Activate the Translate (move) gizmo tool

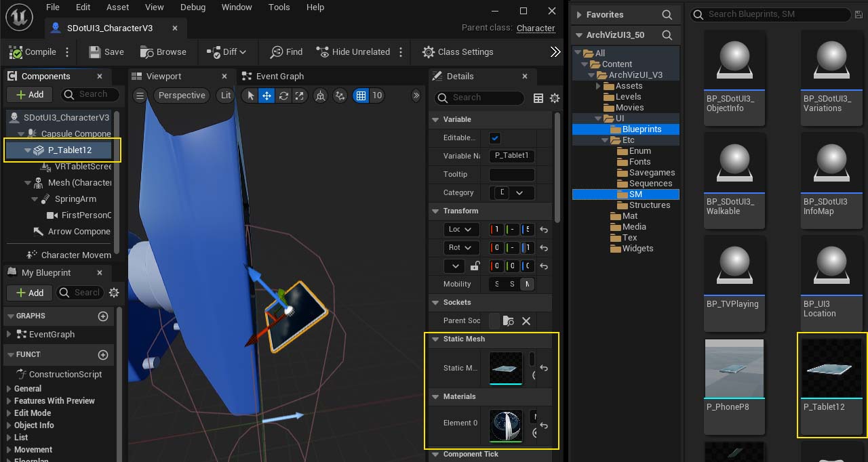click(267, 96)
